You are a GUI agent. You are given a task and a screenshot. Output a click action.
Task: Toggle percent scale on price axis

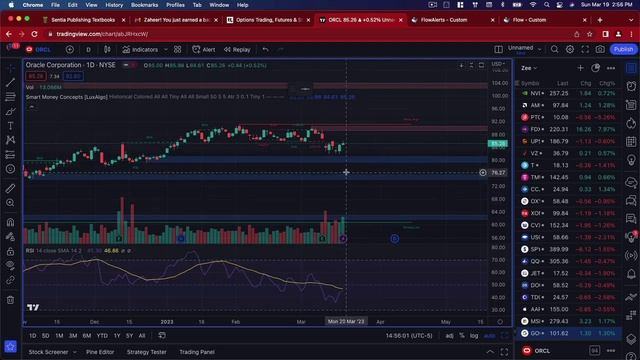click(462, 336)
